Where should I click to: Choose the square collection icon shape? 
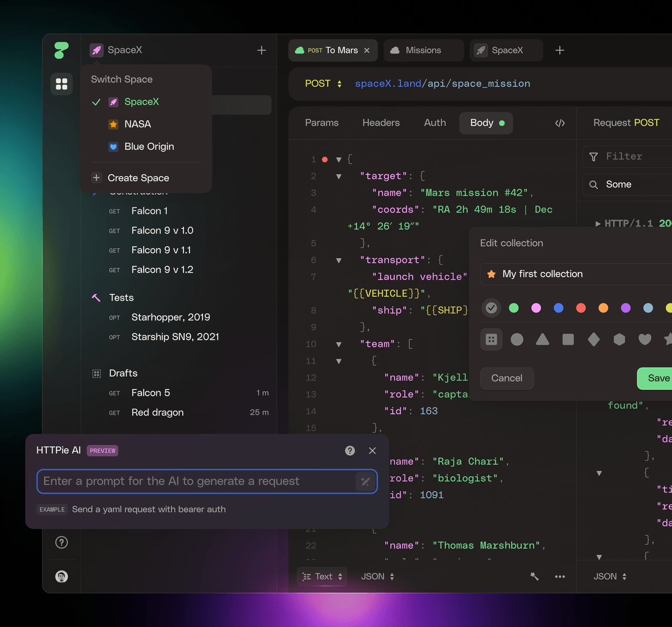[x=568, y=339]
